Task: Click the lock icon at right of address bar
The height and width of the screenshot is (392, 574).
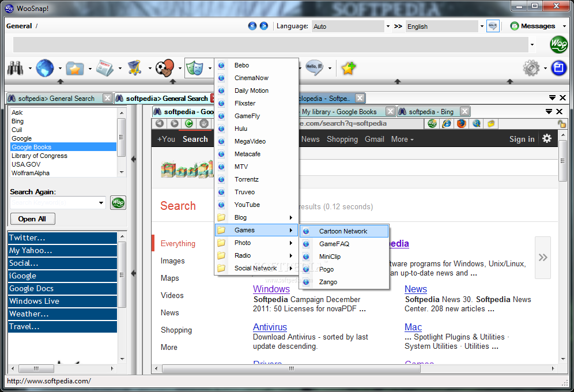Action: pos(562,124)
